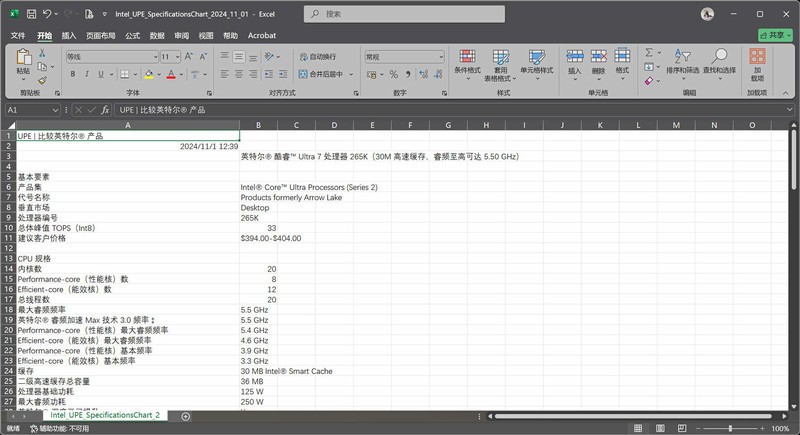Open Cell Styles (单元格样式)
This screenshot has width=800, height=435.
[537, 65]
